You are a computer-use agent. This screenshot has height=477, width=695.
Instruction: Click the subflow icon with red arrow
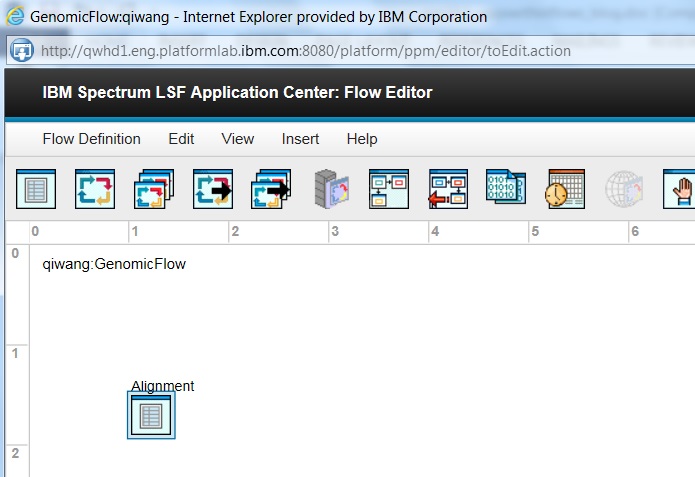[x=448, y=189]
